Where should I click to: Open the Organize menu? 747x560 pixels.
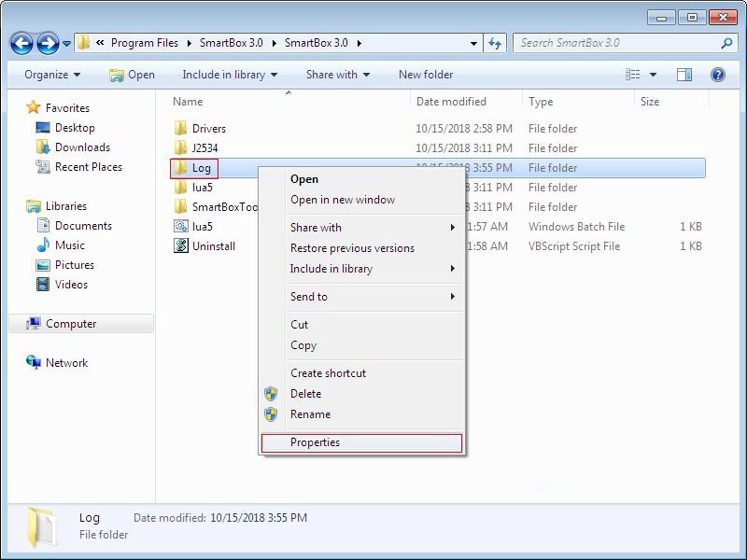pyautogui.click(x=52, y=75)
